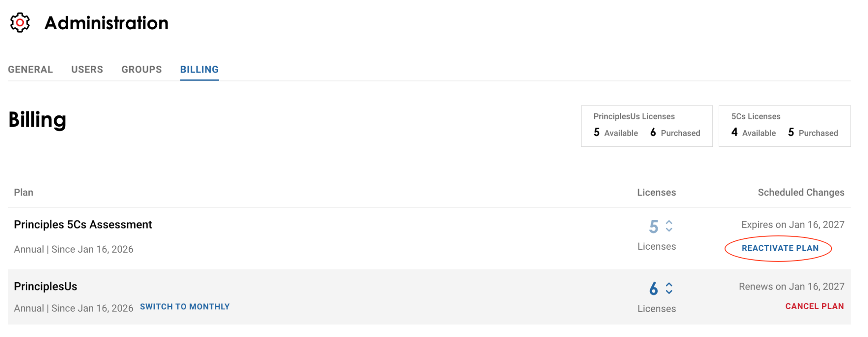Decrease PrinciplesUs license count
The image size is (868, 337).
669,292
